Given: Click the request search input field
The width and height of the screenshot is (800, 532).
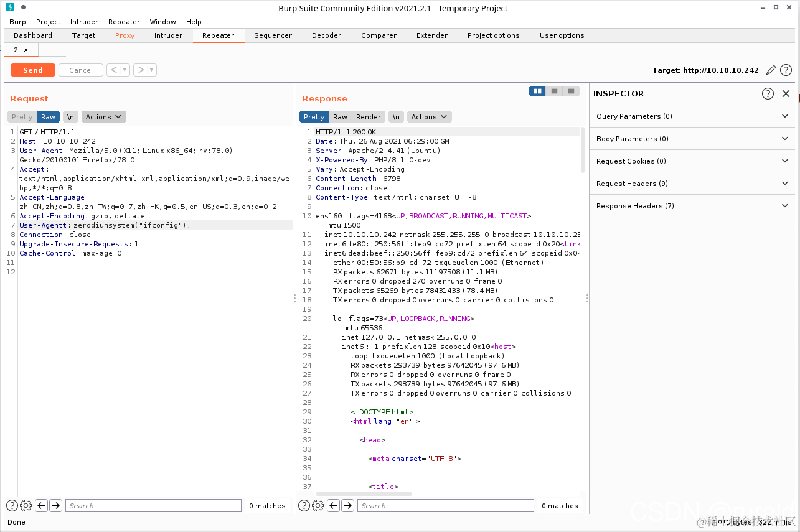Looking at the screenshot, I should coord(153,505).
